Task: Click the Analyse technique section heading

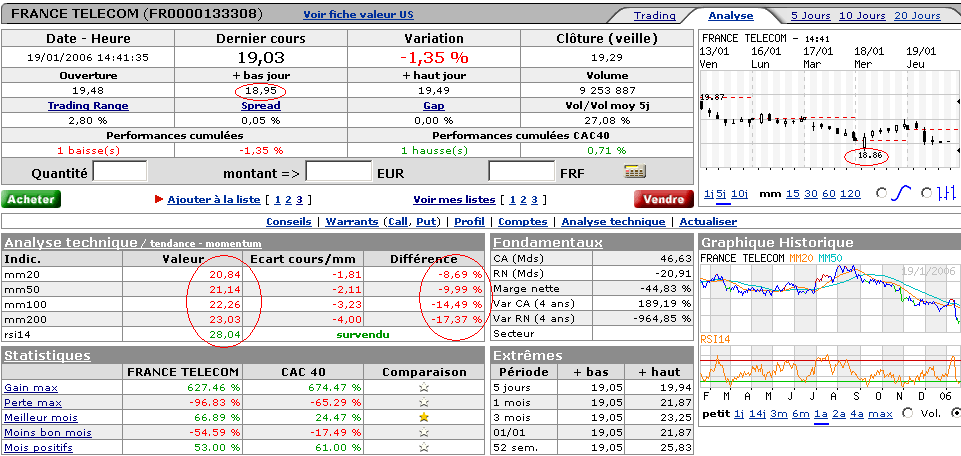Action: pyautogui.click(x=71, y=242)
